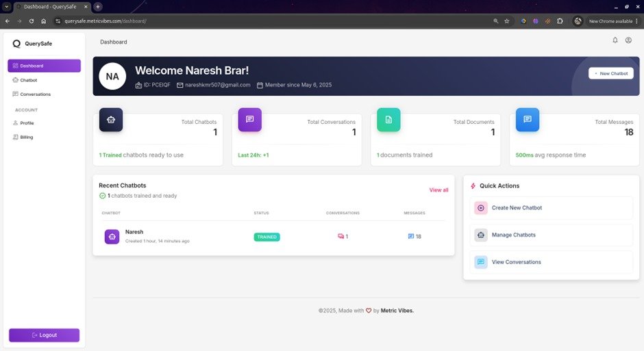Click the Total Messages blue message icon
The image size is (644, 351).
click(x=528, y=120)
